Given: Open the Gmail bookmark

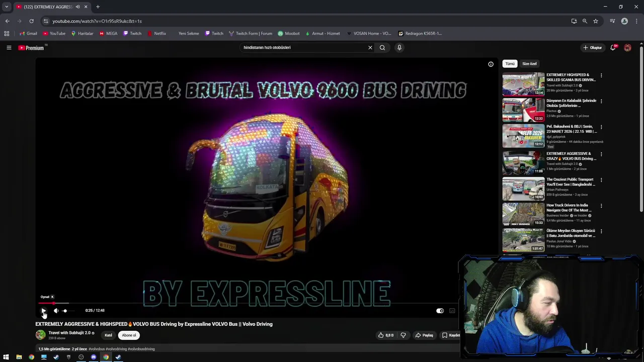Looking at the screenshot, I should coord(28,34).
